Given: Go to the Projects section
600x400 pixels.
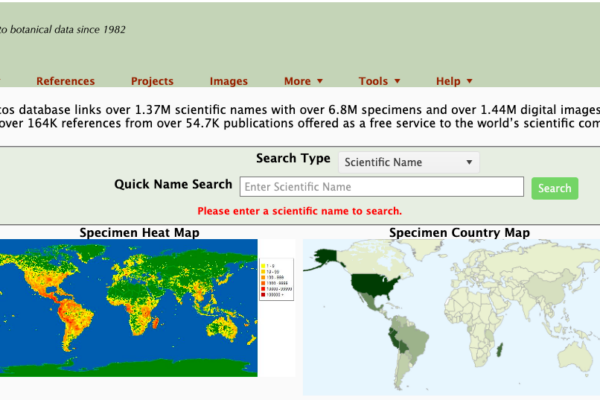Looking at the screenshot, I should [152, 81].
